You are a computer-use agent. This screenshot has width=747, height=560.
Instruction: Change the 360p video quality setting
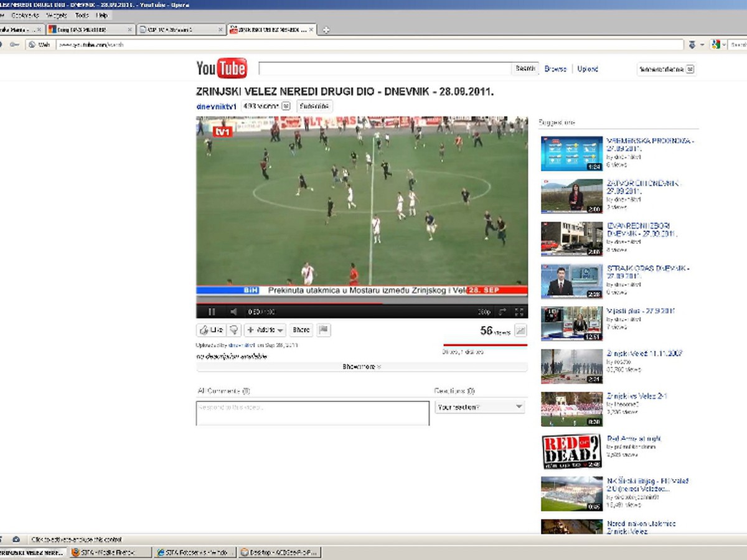[x=484, y=312]
